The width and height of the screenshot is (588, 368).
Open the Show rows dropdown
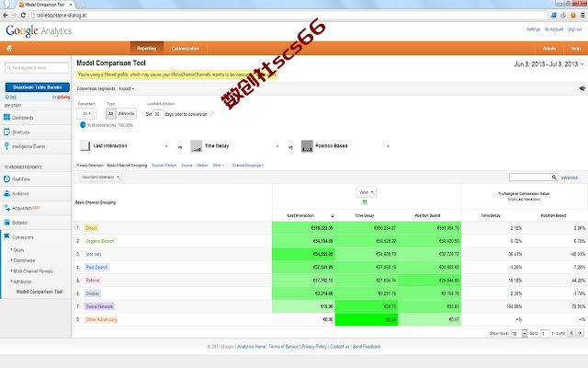[519, 333]
